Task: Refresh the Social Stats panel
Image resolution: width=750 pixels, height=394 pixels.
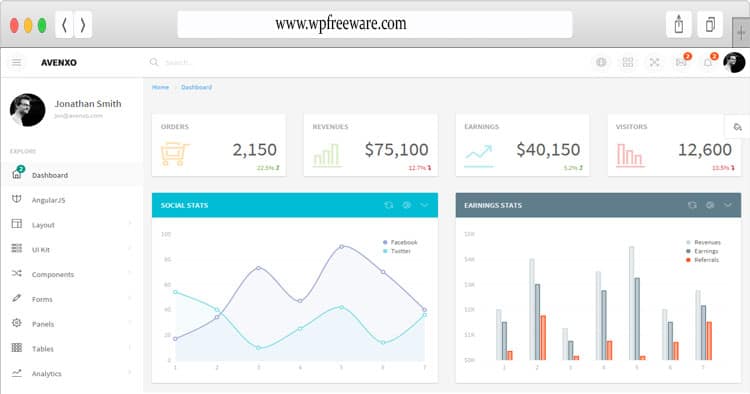Action: pos(388,205)
